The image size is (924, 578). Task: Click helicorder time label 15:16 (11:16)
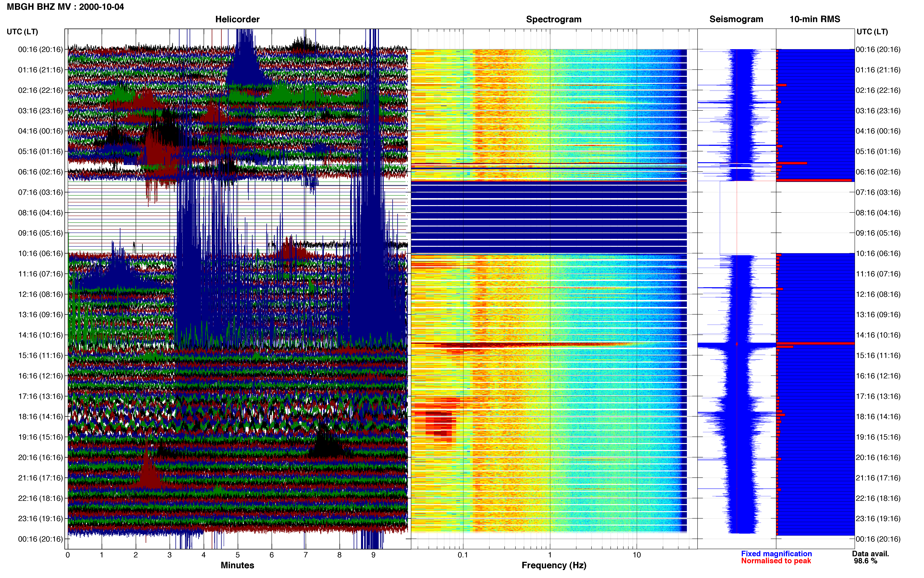click(41, 356)
